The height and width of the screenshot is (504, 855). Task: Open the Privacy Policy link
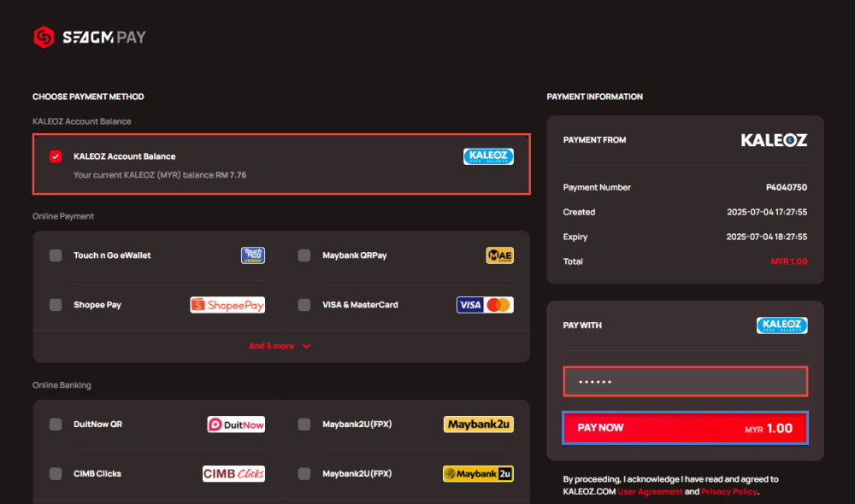pos(729,491)
